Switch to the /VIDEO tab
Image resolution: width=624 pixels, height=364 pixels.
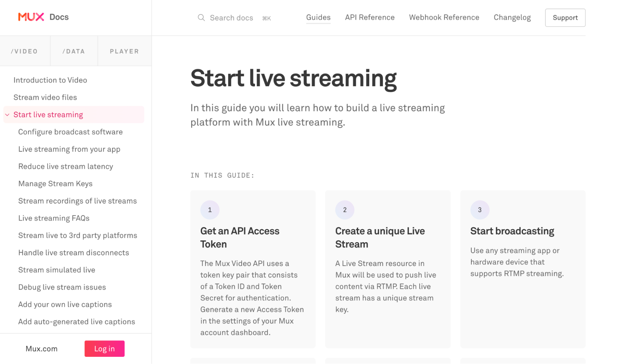click(x=25, y=51)
